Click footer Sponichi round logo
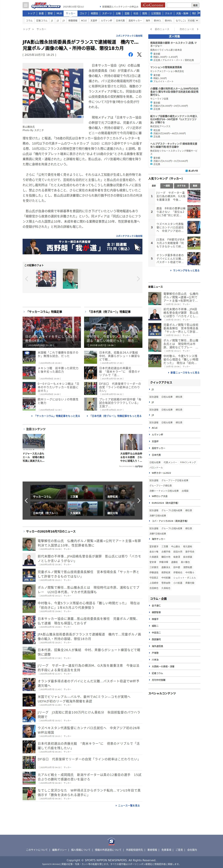 (x=111, y=841)
